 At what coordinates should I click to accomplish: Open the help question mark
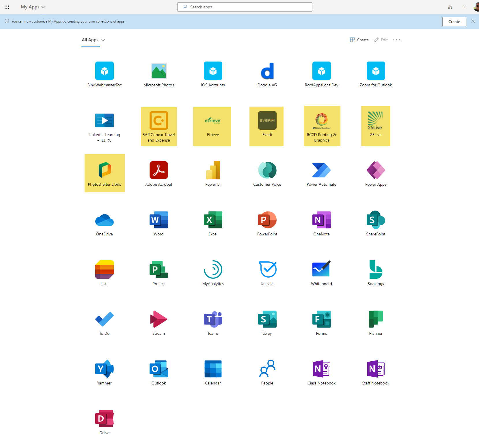(x=464, y=7)
